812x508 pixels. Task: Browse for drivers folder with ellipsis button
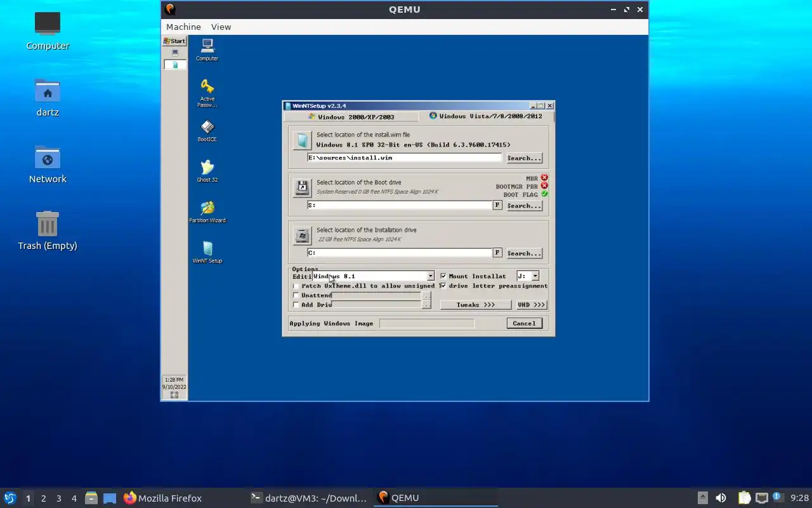(426, 305)
